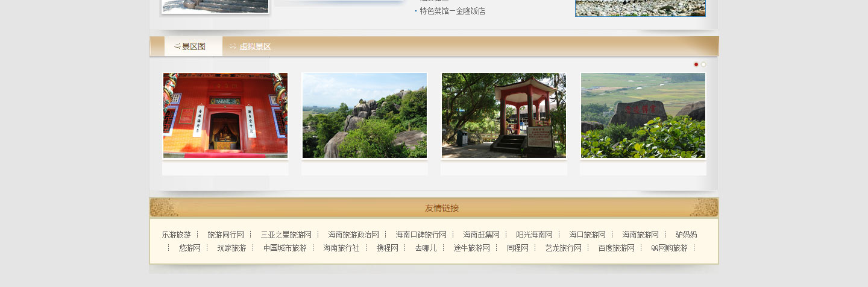Go to 中国城市旅游
Viewport: 868px width, 287px height.
click(x=285, y=248)
